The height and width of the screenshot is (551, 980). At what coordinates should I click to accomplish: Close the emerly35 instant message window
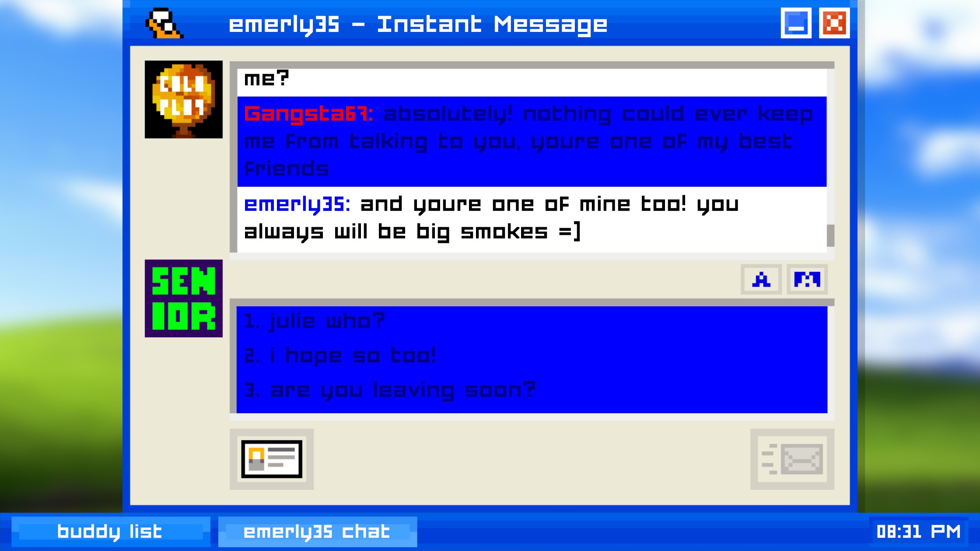(x=834, y=23)
